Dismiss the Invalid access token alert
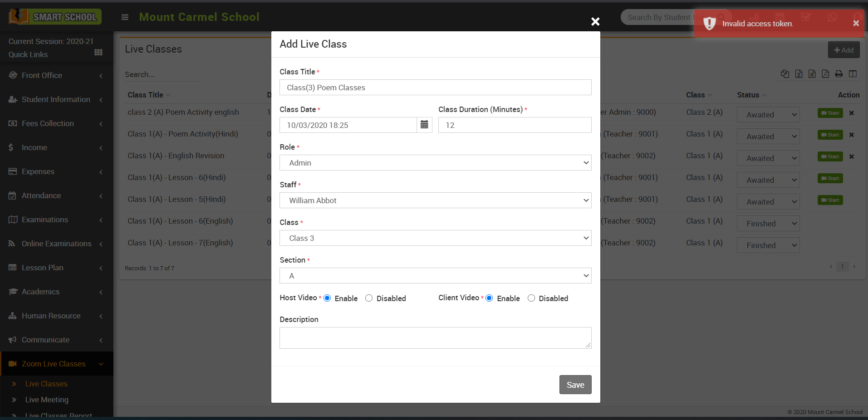 (856, 23)
